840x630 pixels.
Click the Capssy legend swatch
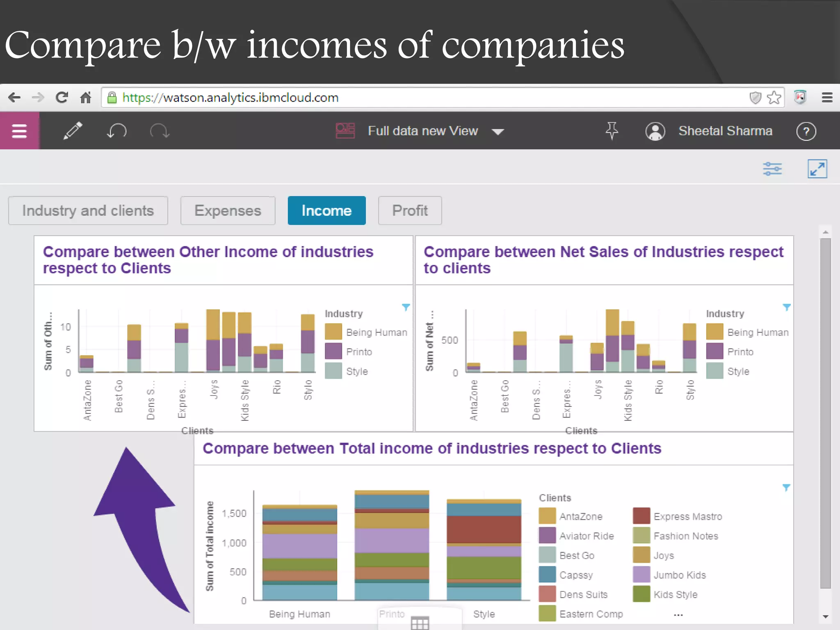547,574
